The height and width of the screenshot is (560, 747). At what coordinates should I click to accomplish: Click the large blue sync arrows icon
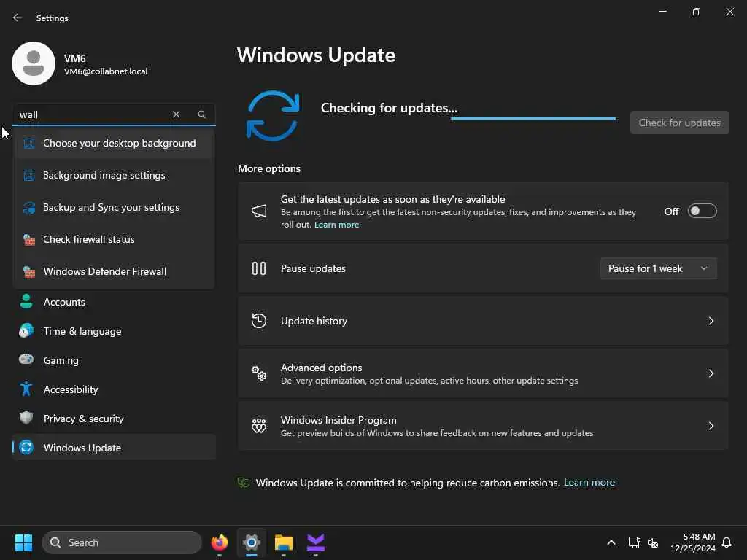273,116
